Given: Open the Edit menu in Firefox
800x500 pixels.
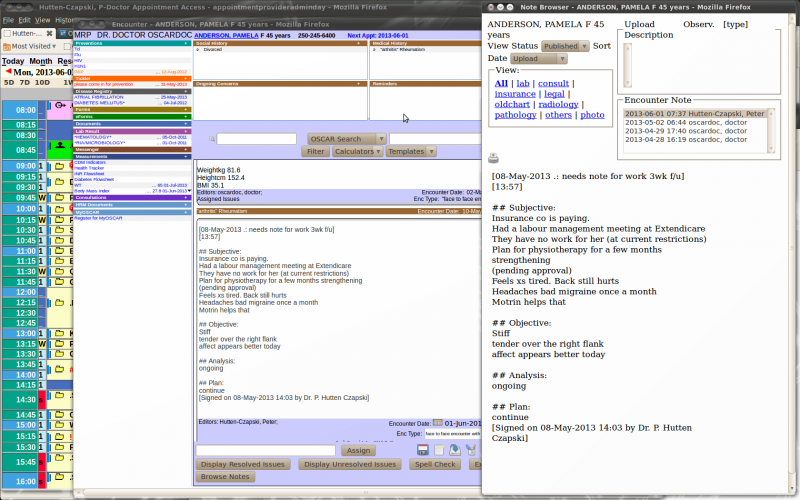Looking at the screenshot, I should (24, 20).
